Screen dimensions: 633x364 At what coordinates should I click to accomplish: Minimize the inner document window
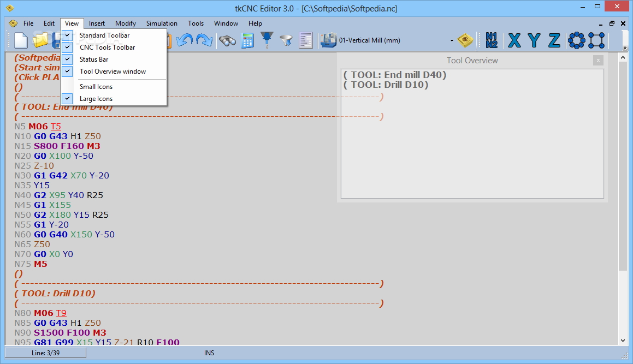(601, 23)
